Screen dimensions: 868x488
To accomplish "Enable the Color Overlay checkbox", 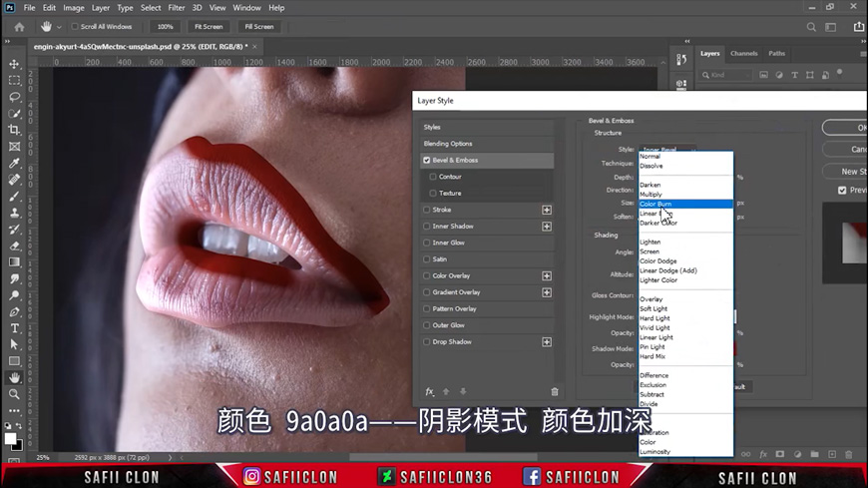I will point(427,275).
